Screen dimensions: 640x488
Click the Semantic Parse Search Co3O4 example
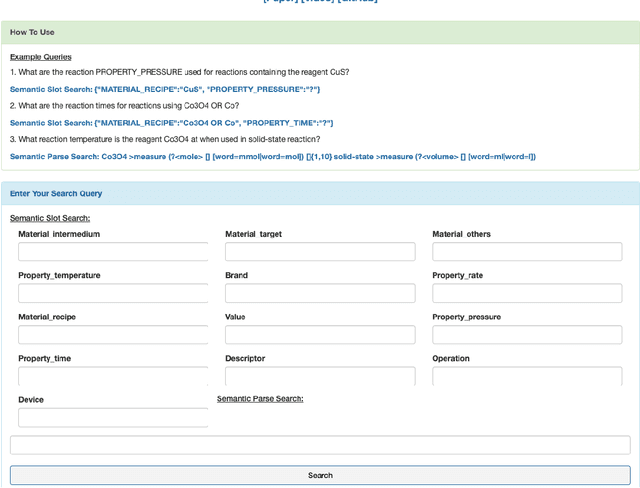pyautogui.click(x=272, y=156)
